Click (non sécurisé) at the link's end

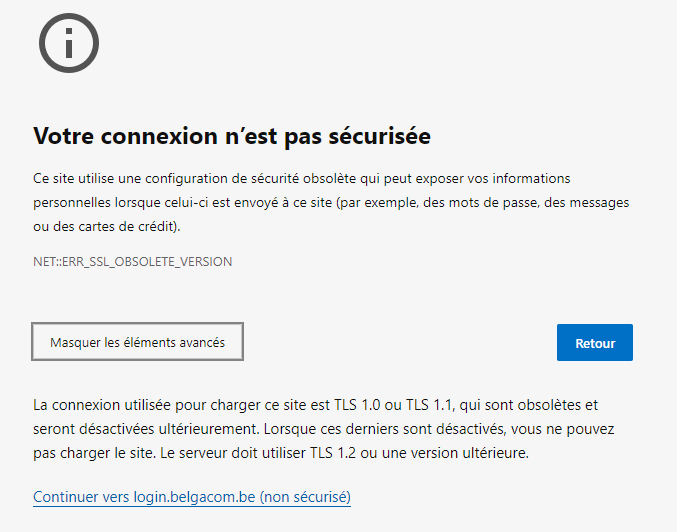click(x=304, y=496)
